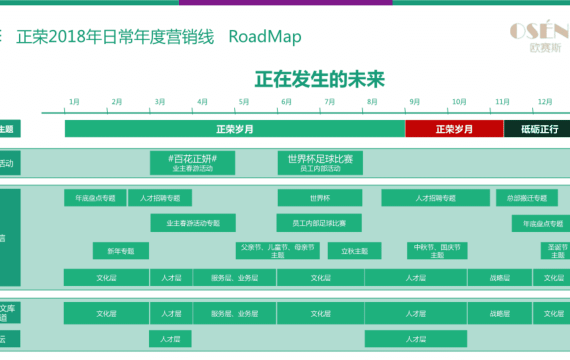Select the long green 正荣岁月 theme bar
Image resolution: width=570 pixels, height=360 pixels.
[235, 129]
